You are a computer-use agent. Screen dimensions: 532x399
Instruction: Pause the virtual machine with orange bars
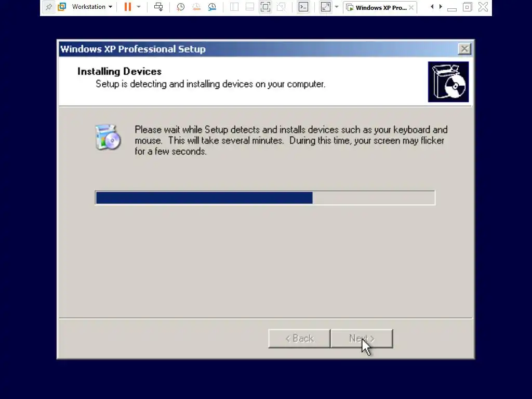[128, 7]
